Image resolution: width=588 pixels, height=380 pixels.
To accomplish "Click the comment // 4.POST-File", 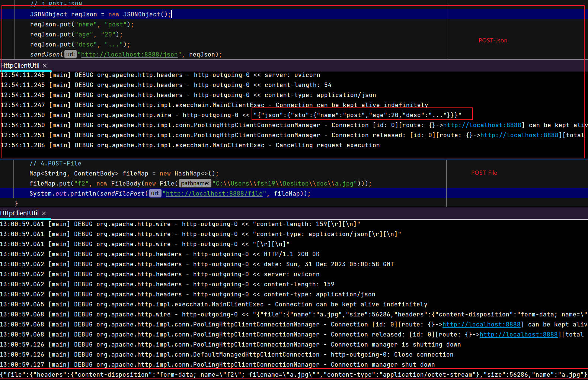I will [x=55, y=163].
